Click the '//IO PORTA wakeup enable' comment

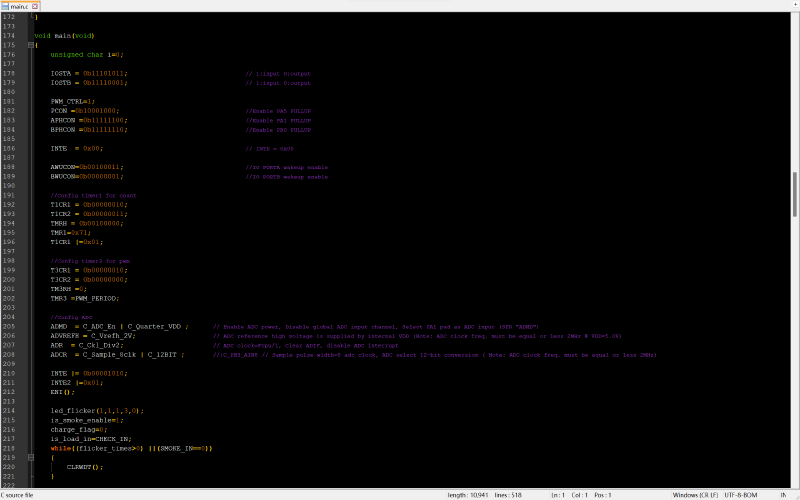(287, 167)
